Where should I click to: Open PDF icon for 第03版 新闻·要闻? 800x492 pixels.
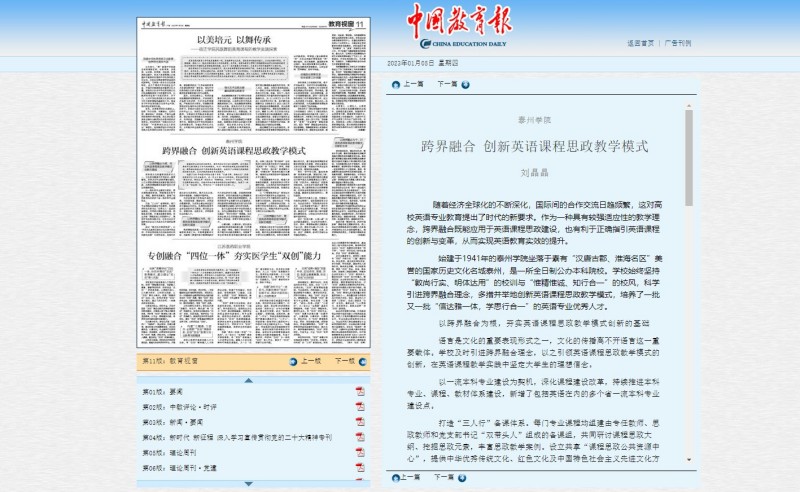tap(359, 422)
